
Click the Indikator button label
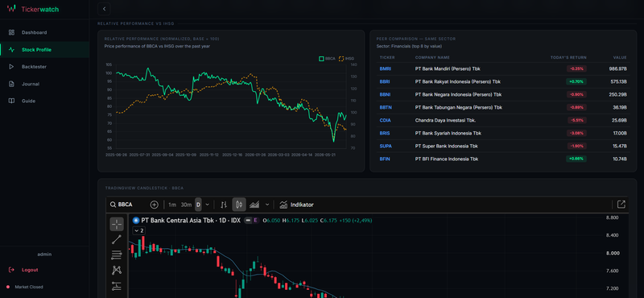(x=302, y=205)
